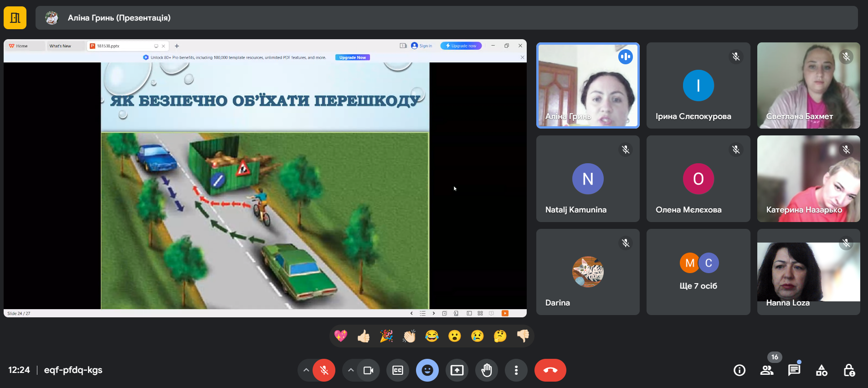
Task: Start presenting your screen
Action: coord(457,370)
